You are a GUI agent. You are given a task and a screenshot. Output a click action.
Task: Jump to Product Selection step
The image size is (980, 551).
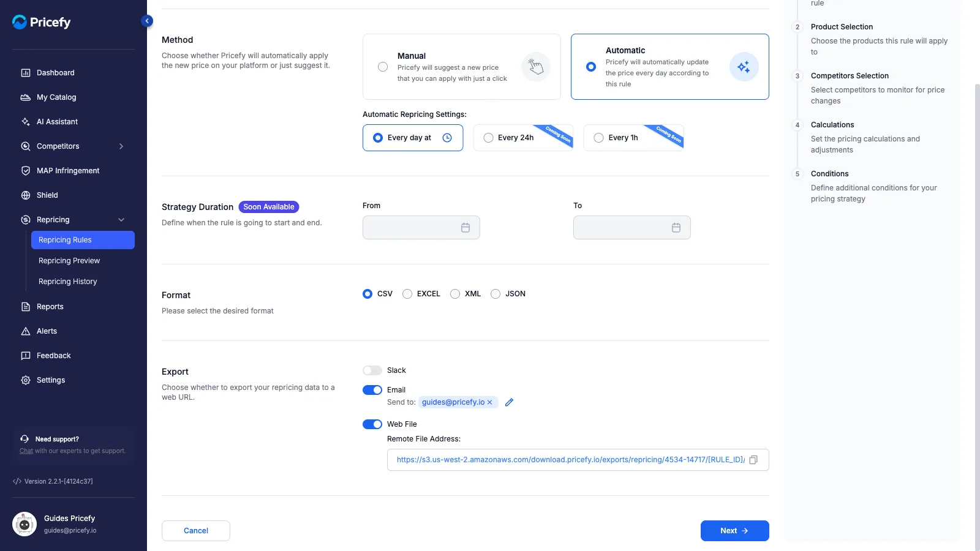(842, 27)
